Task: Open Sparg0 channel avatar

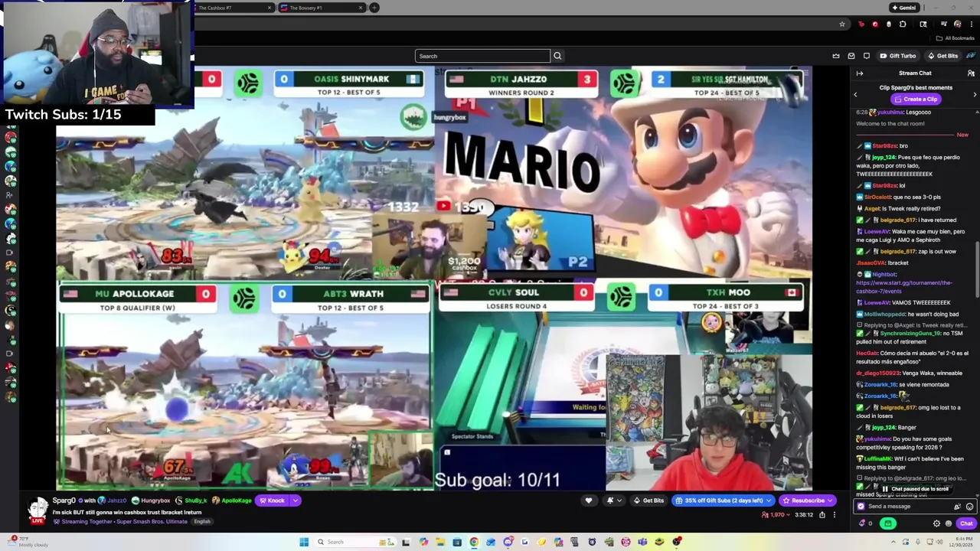Action: pos(37,508)
